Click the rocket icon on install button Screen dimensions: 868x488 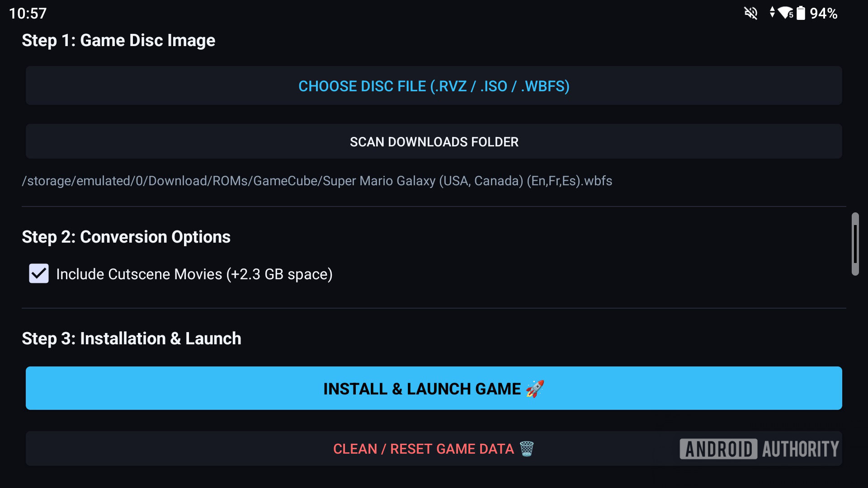(535, 389)
